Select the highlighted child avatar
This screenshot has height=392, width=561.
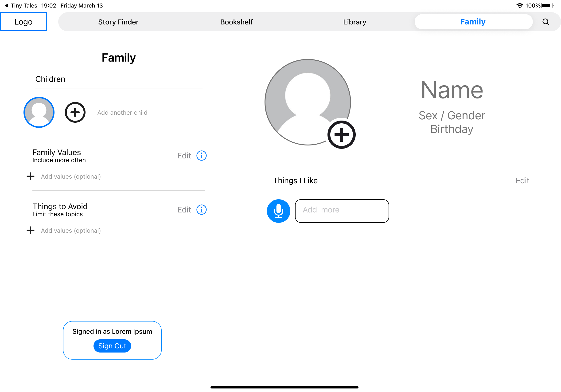click(39, 112)
